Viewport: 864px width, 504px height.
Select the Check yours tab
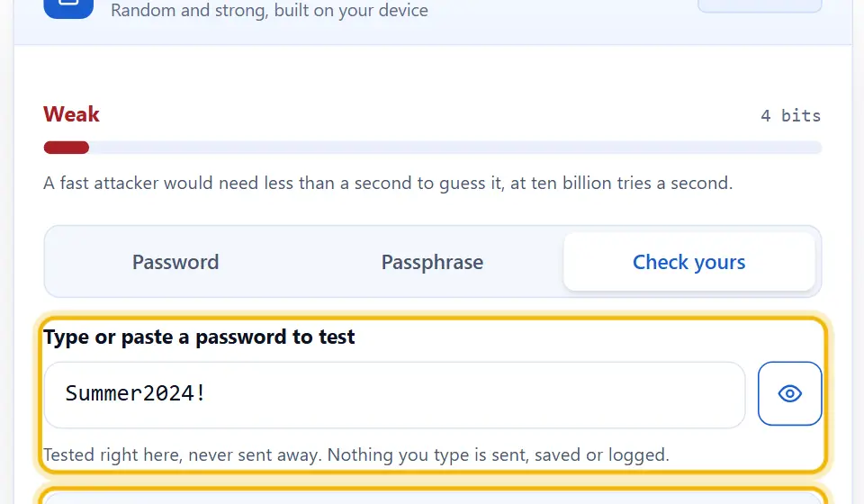tap(688, 262)
